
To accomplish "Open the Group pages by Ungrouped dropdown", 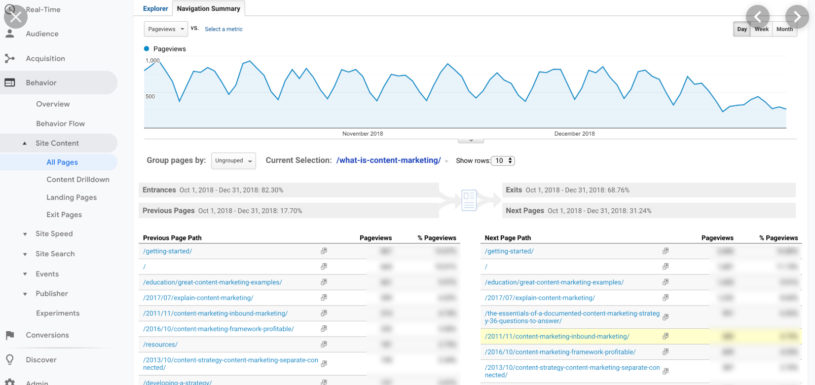I will coord(233,161).
